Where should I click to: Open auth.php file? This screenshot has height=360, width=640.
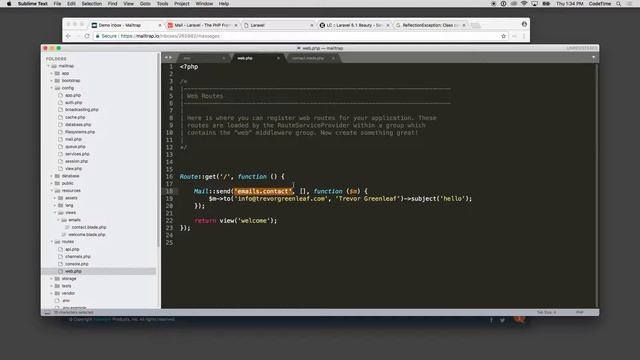tap(73, 102)
